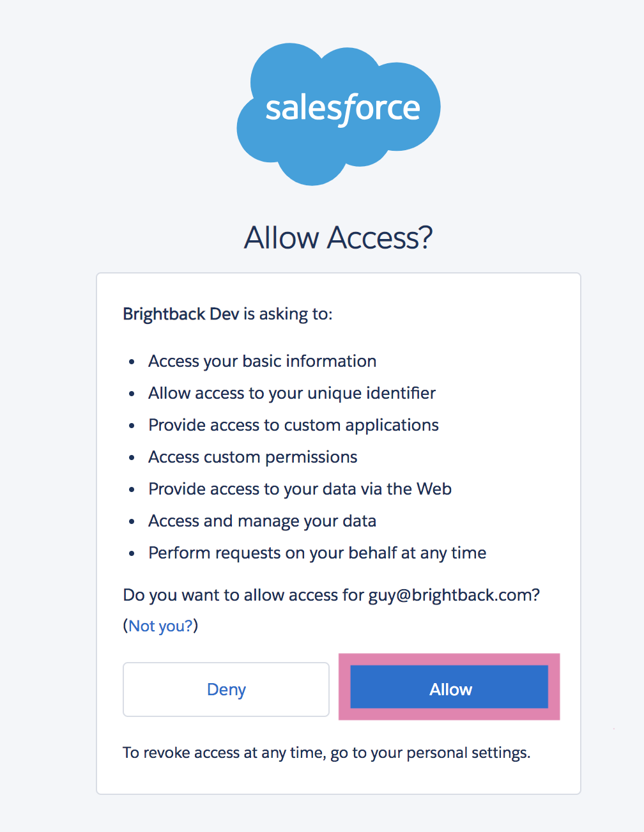Reject the request using Deny button
644x832 pixels.
[x=226, y=689]
